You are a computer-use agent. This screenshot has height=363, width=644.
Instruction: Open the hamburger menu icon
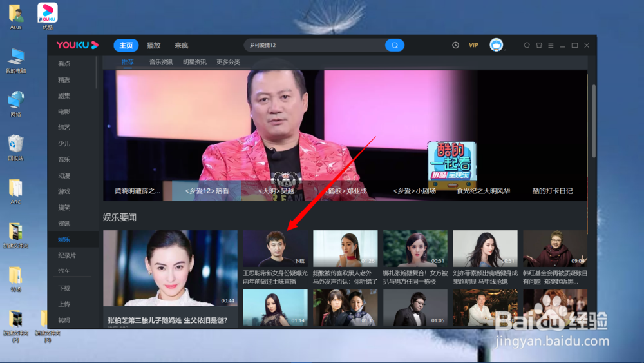[551, 45]
